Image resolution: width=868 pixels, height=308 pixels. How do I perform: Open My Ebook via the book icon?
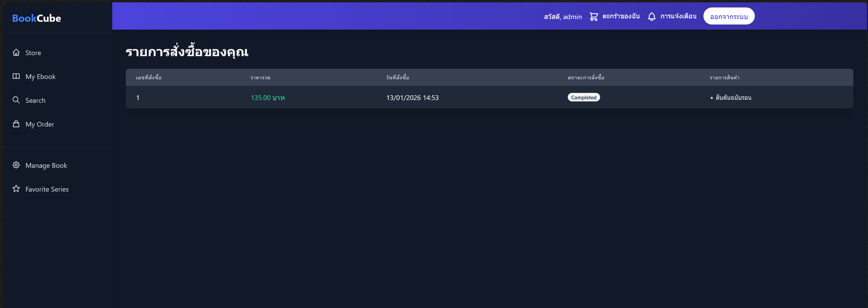(x=16, y=76)
